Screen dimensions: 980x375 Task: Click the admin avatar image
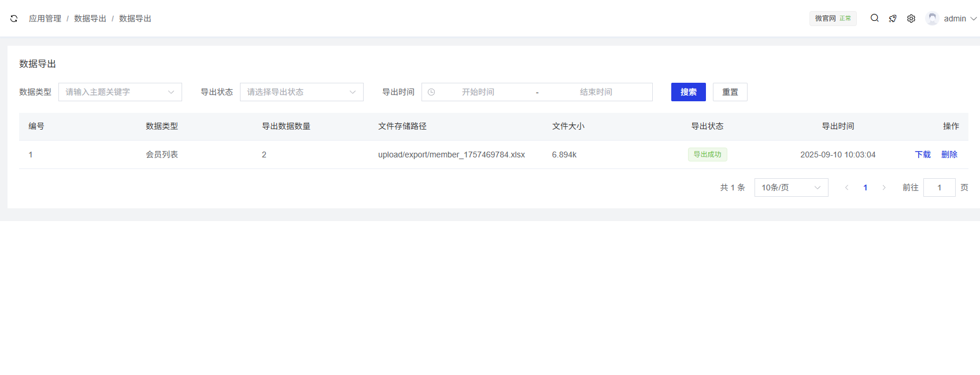932,19
